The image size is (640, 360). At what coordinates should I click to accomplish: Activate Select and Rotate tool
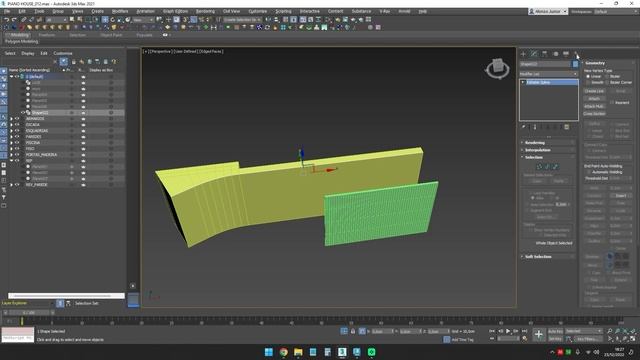tap(113, 20)
